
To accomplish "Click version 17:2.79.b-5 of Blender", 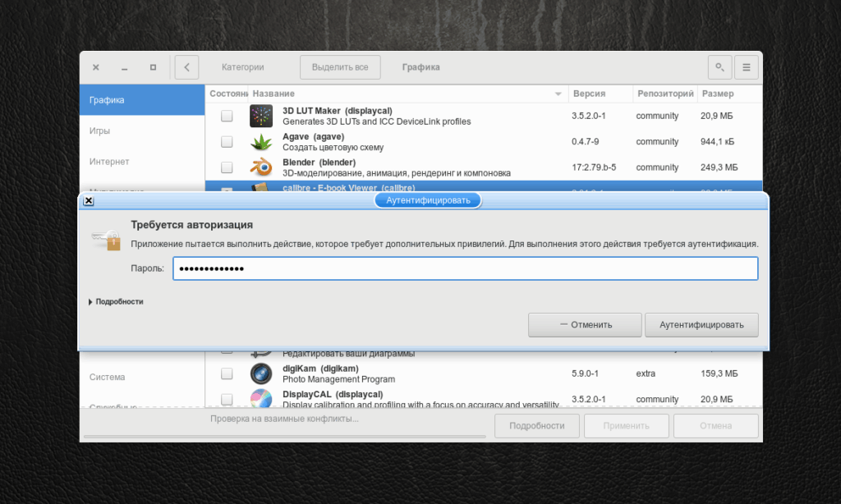I will tap(594, 167).
